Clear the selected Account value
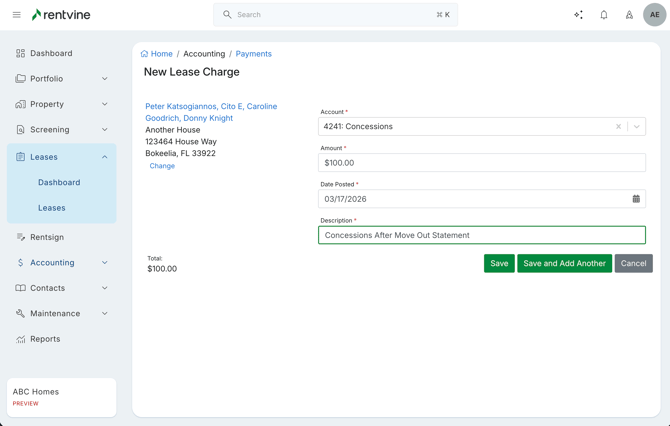Viewport: 670px width, 426px height. click(x=618, y=127)
